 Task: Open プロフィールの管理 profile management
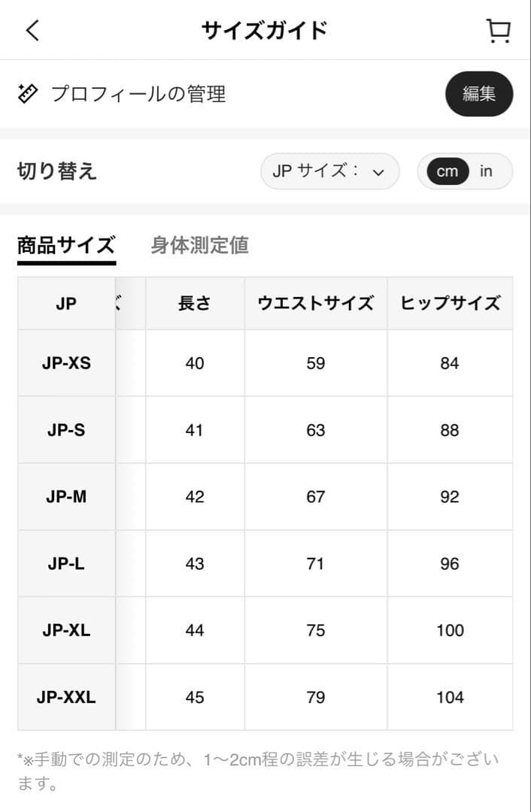[x=138, y=94]
